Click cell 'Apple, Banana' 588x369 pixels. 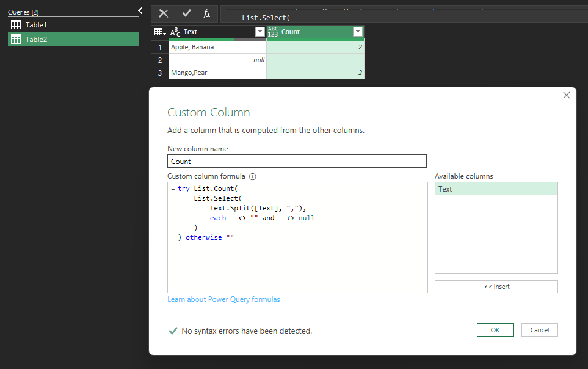tap(217, 47)
